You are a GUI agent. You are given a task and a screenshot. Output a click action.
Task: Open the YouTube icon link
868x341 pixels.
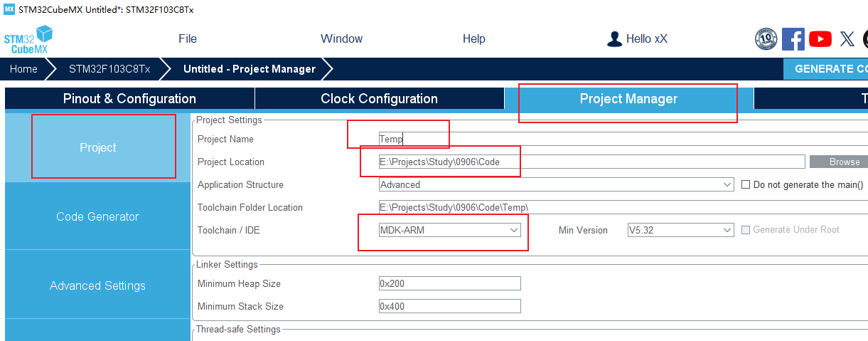[x=820, y=39]
